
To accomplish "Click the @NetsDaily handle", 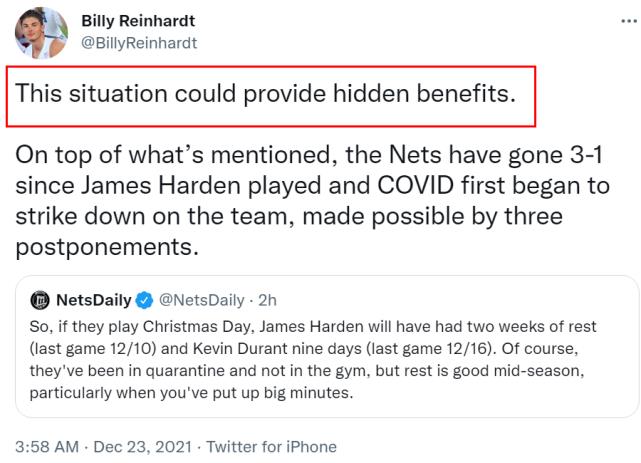I will pyautogui.click(x=200, y=299).
